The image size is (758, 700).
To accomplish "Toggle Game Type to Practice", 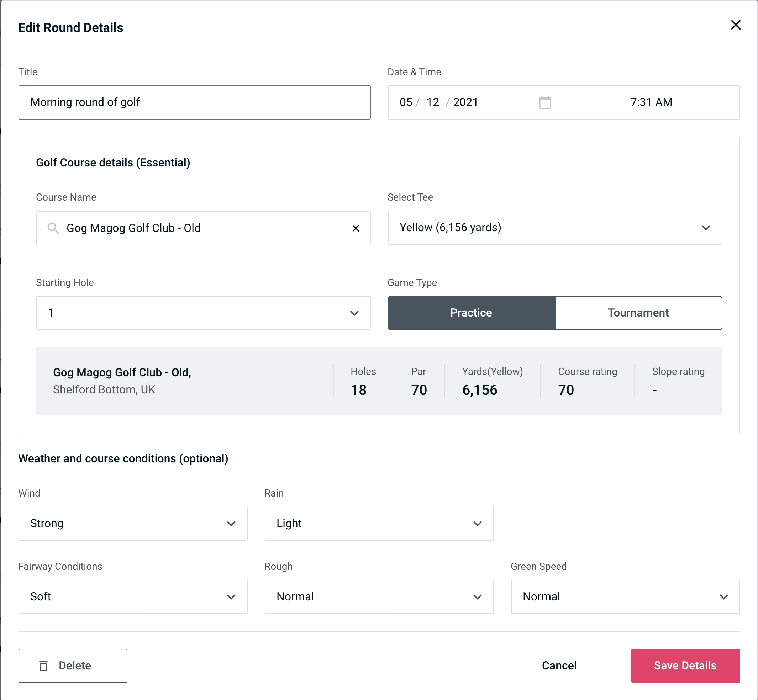I will [x=471, y=313].
